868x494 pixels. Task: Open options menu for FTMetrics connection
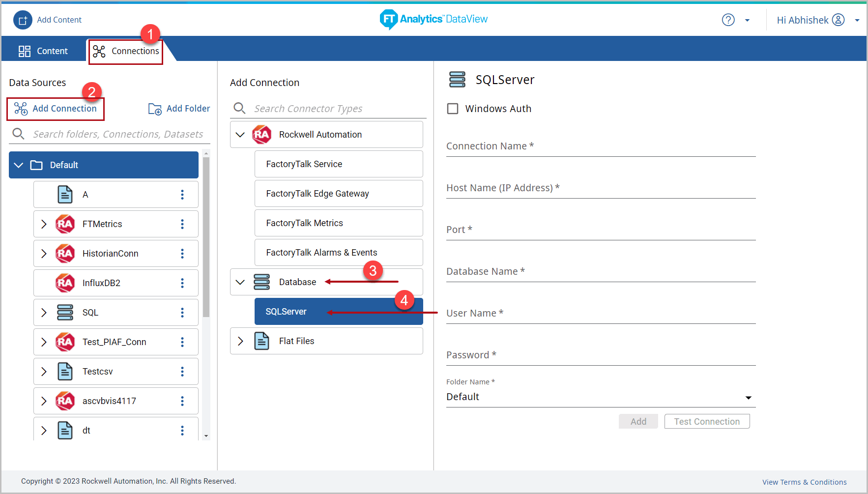coord(182,224)
